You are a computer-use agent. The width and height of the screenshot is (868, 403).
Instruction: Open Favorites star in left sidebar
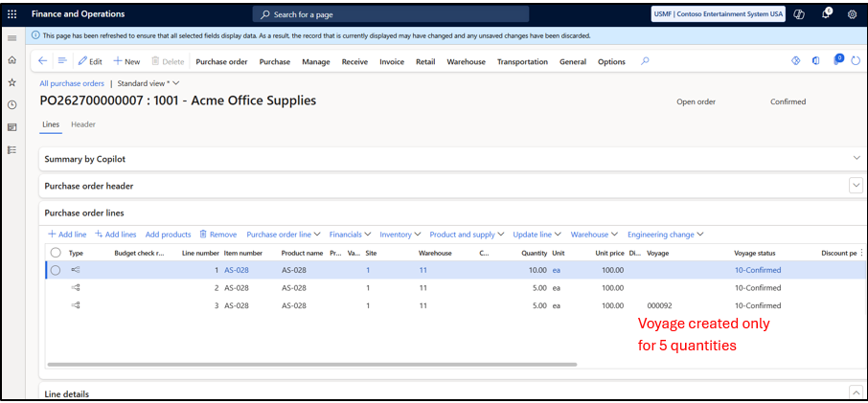11,82
